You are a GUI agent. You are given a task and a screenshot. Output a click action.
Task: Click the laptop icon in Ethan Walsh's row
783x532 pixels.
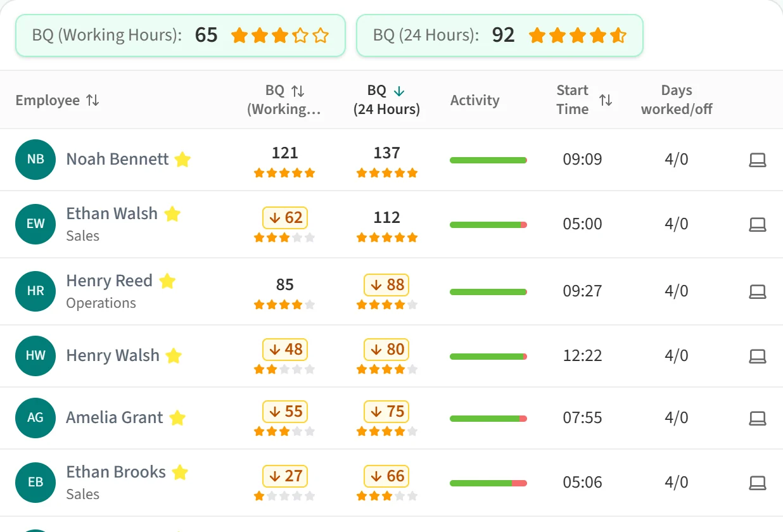pyautogui.click(x=758, y=224)
